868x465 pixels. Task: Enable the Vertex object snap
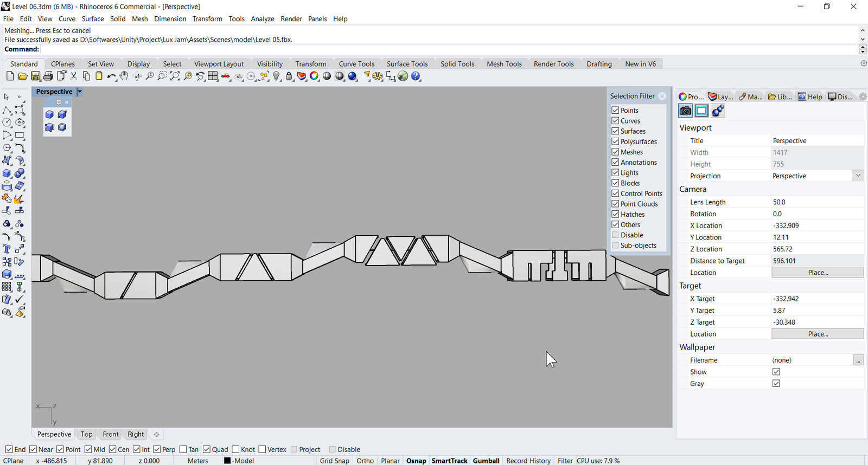click(263, 449)
